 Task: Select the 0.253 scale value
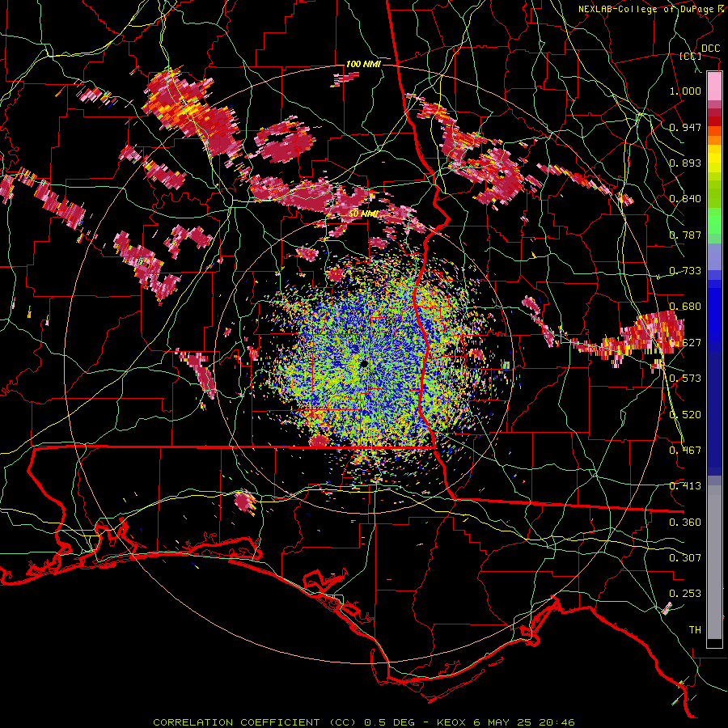685,594
